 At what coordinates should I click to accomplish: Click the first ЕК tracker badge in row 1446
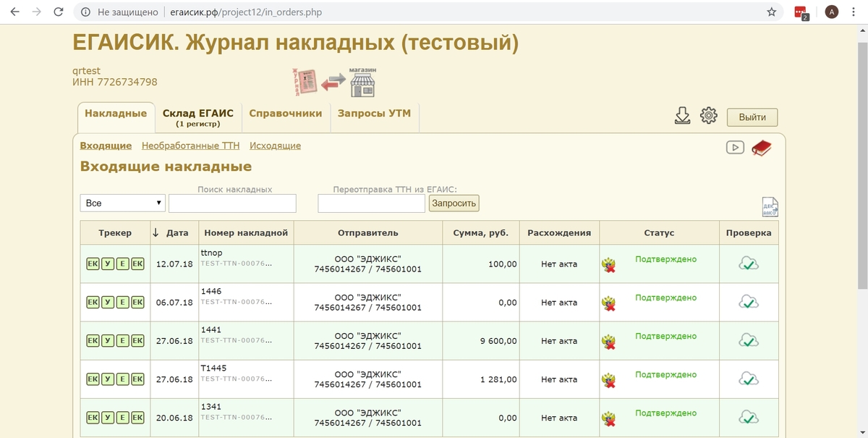tap(92, 302)
